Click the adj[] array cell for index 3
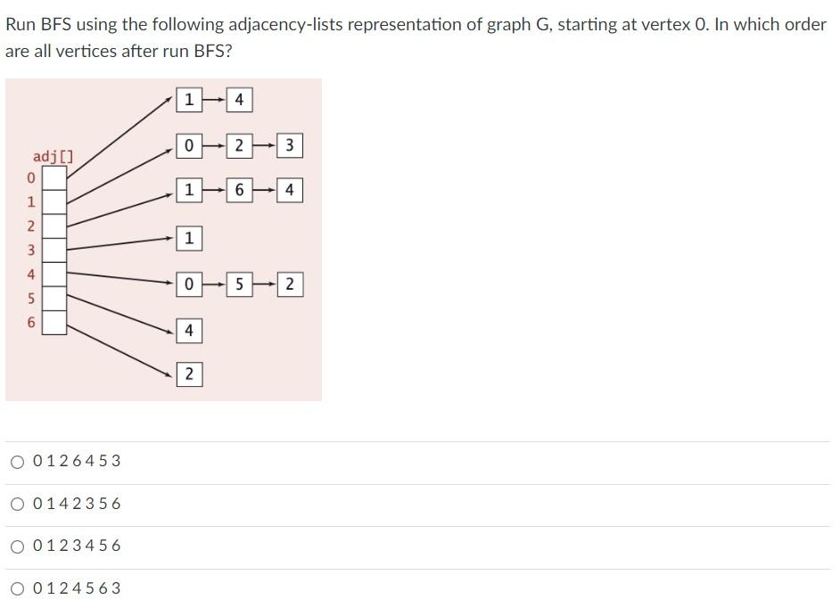840x616 pixels. [x=55, y=251]
